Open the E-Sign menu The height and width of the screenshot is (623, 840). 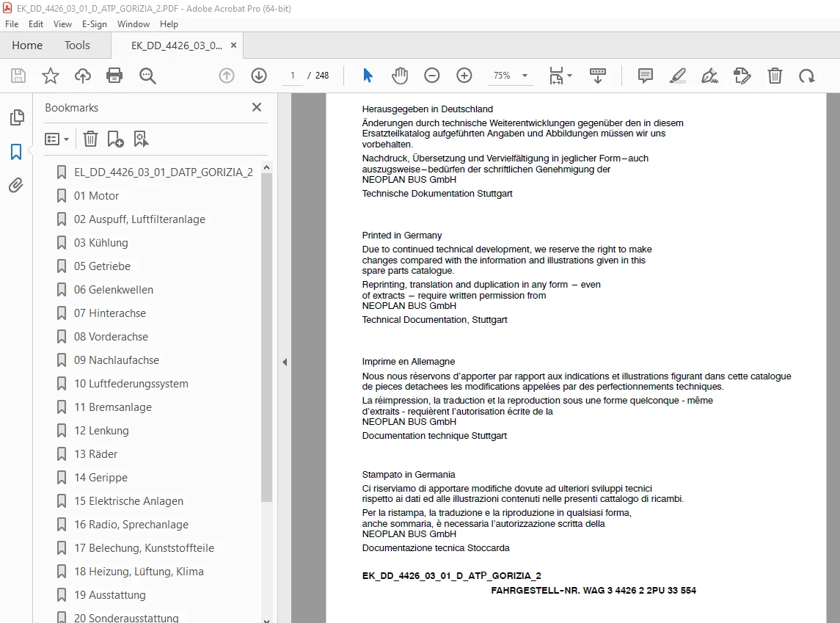point(95,24)
